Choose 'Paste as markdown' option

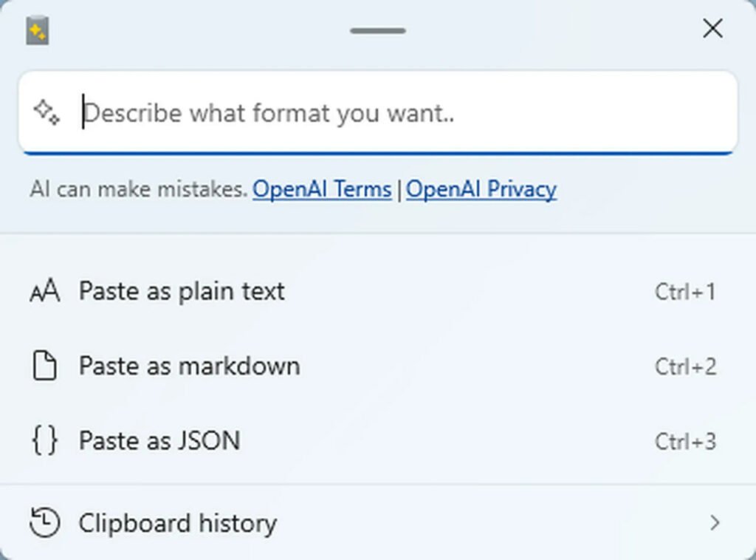[x=189, y=366]
